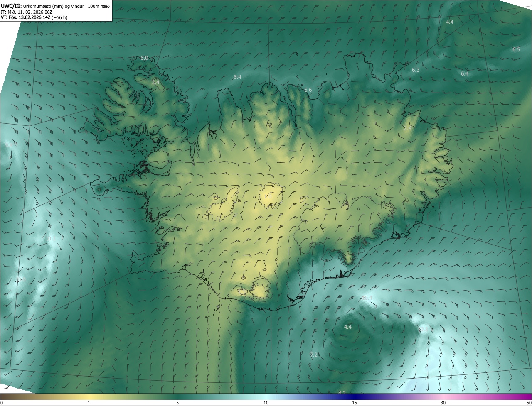532x406 pixels.
Task: Click the 'UWC/IG: Úrkomumætti (mm)' title line
Action: pyautogui.click(x=55, y=6)
